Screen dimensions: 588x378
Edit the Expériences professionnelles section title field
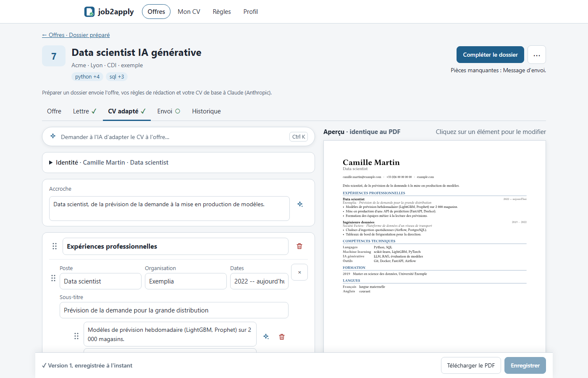[176, 246]
